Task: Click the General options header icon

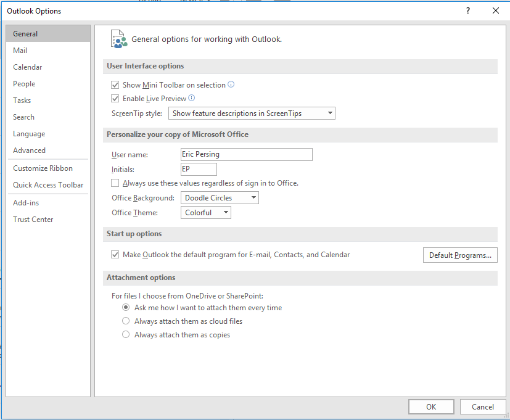Action: pos(119,39)
